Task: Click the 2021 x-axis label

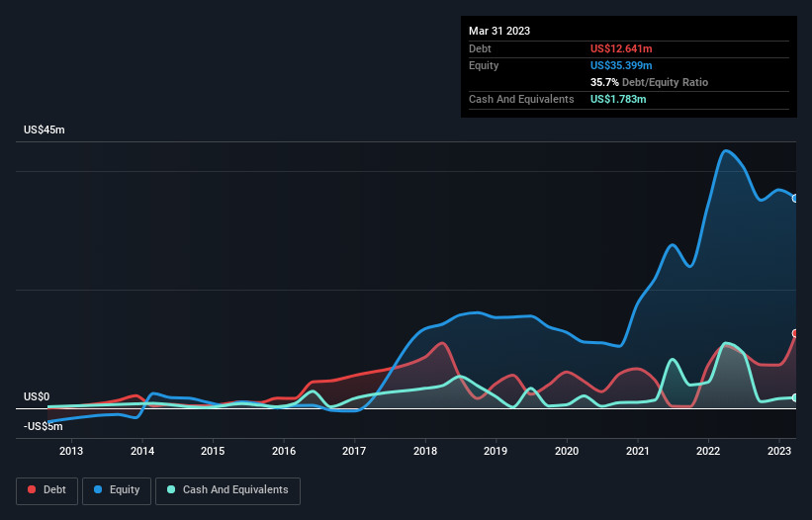Action: pos(638,451)
